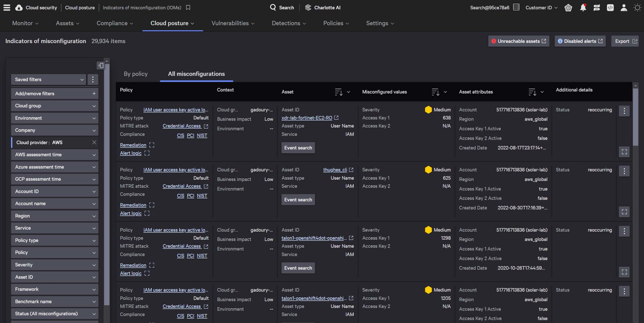Open the Search magnifier at the top
The height and width of the screenshot is (323, 644).
(x=273, y=7)
